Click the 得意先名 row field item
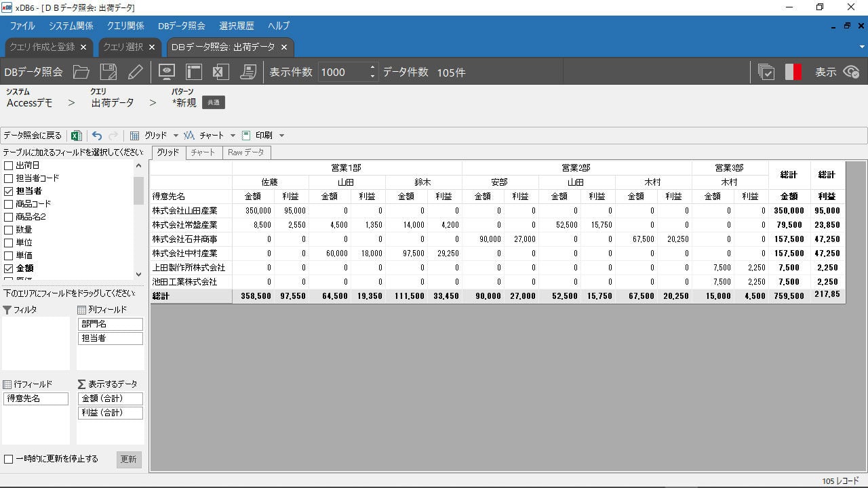This screenshot has height=488, width=868. 37,399
